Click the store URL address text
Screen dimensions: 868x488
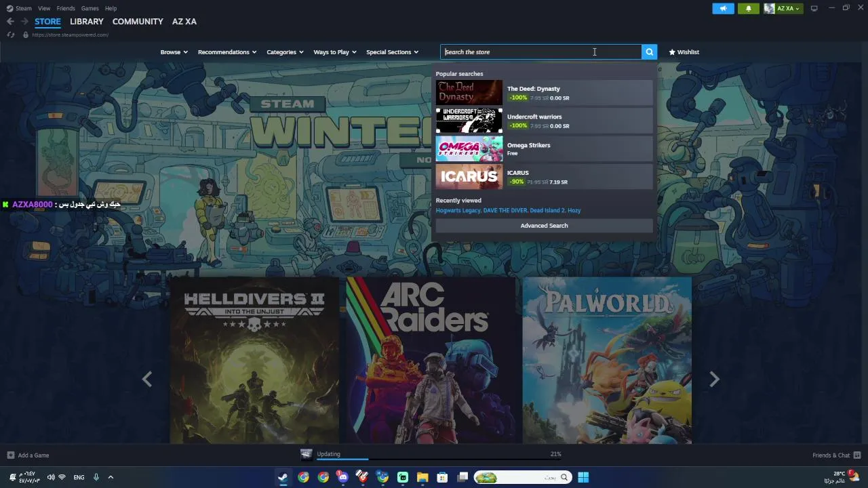point(70,35)
